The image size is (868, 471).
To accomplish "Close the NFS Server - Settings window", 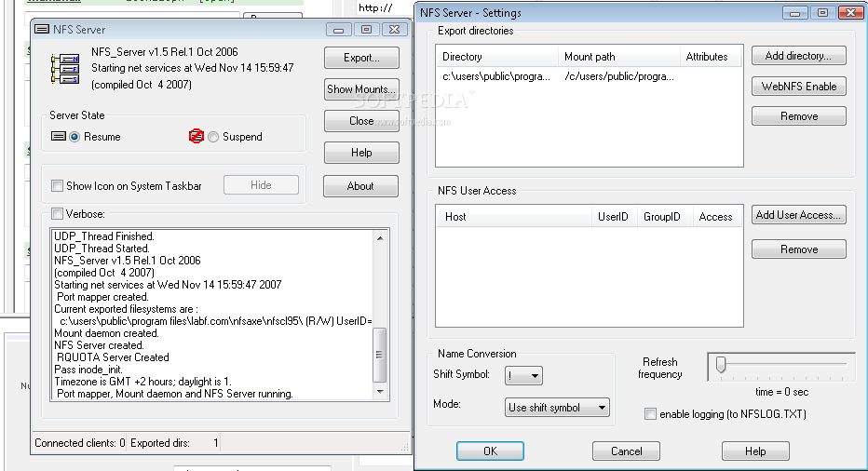I will [x=850, y=12].
